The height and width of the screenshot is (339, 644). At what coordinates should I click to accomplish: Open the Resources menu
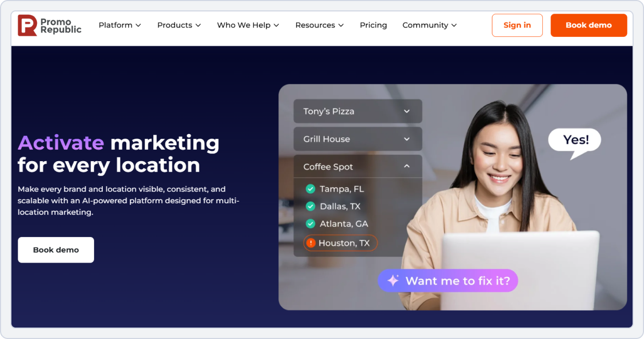(x=319, y=25)
